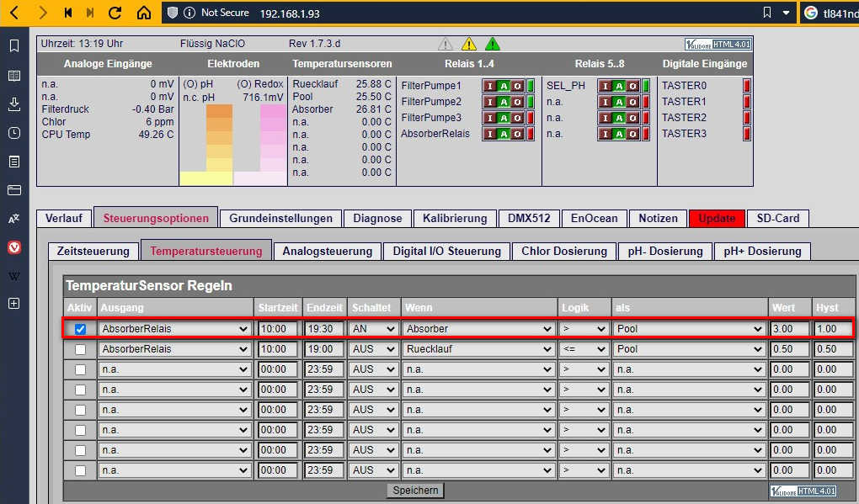Open the History side panel
859x504 pixels.
[x=14, y=133]
